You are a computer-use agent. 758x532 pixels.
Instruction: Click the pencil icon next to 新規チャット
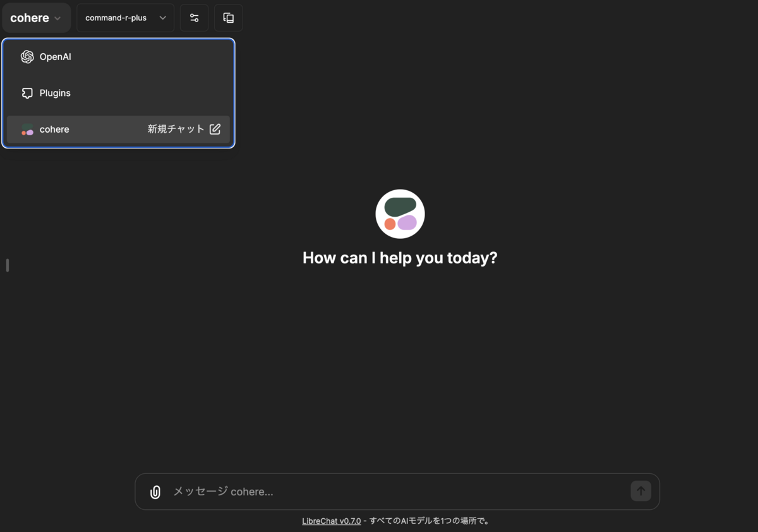(x=215, y=129)
